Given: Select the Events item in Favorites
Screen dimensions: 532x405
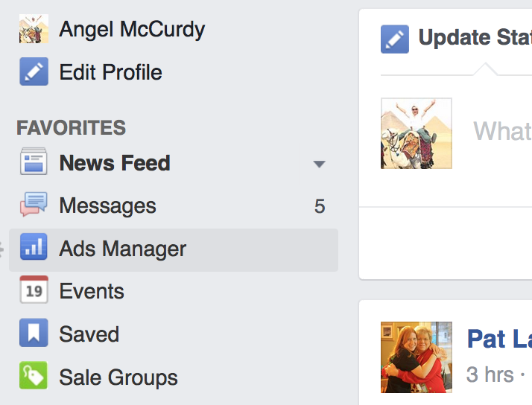Looking at the screenshot, I should tap(92, 291).
